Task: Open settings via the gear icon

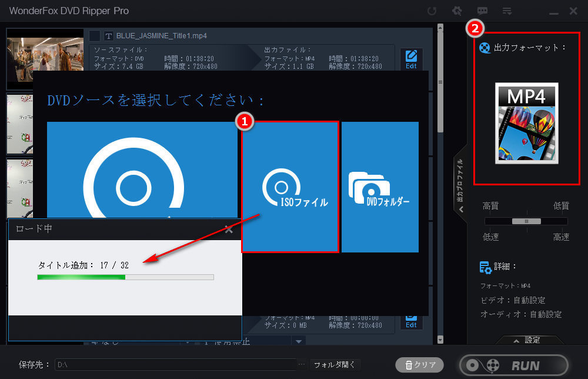Action: pyautogui.click(x=456, y=11)
